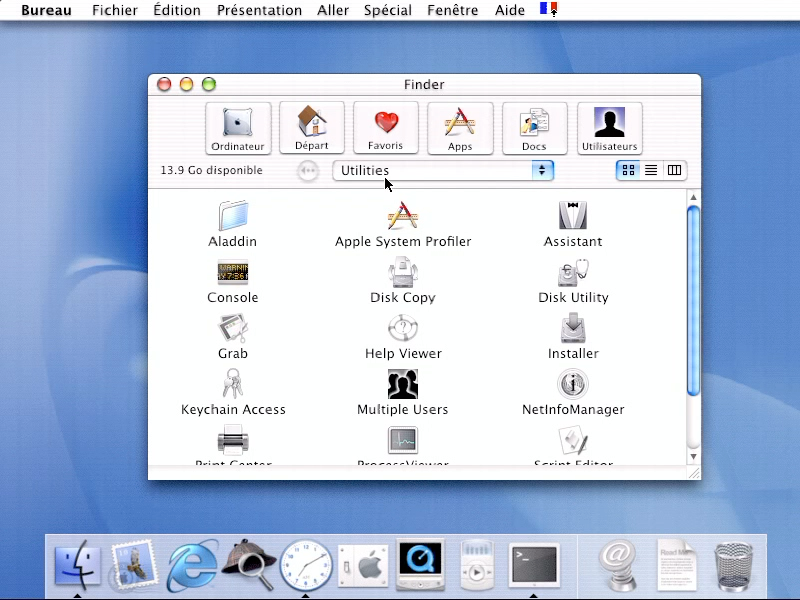Open Terminal from the Dock
This screenshot has width=800, height=600.
coord(534,565)
